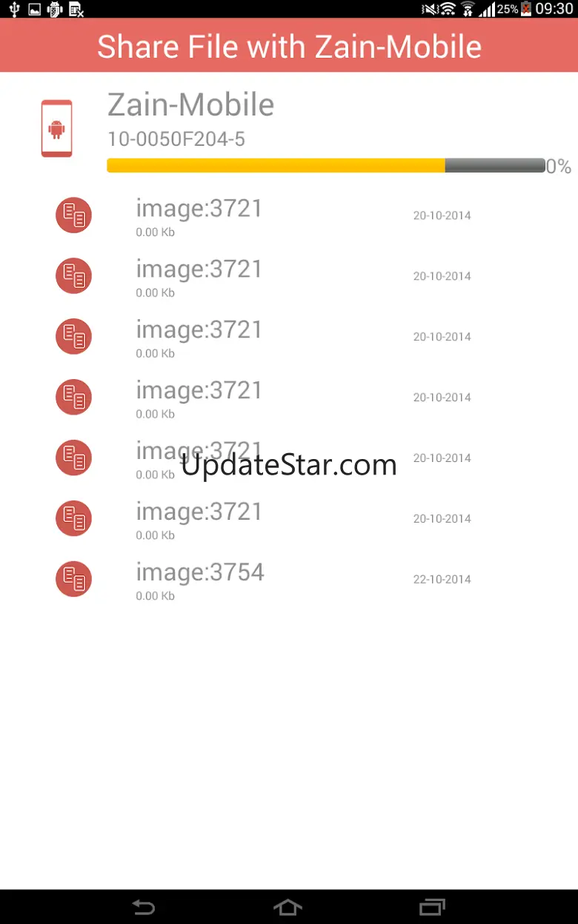Image resolution: width=578 pixels, height=924 pixels.
Task: Tap the file icon beside image:3754
Action: pyautogui.click(x=73, y=580)
